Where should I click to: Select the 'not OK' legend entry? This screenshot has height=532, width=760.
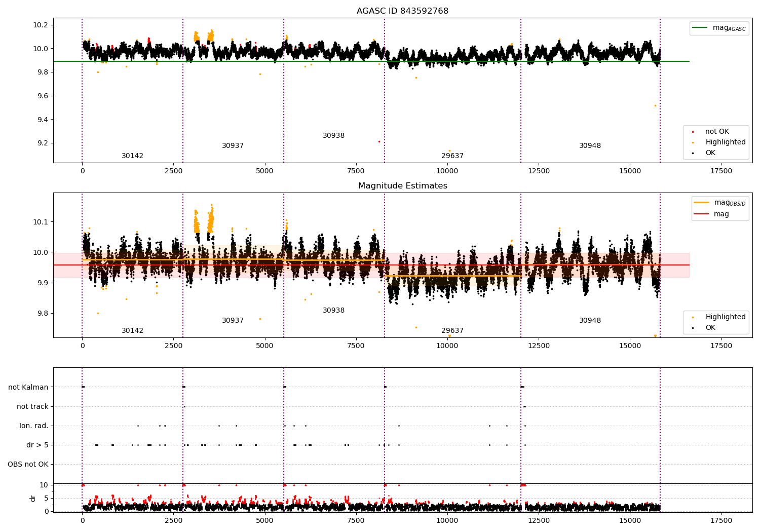717,131
